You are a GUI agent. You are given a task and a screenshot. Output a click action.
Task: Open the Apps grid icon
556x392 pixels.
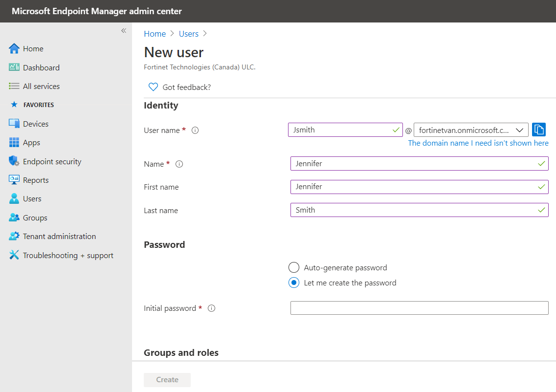click(x=14, y=143)
